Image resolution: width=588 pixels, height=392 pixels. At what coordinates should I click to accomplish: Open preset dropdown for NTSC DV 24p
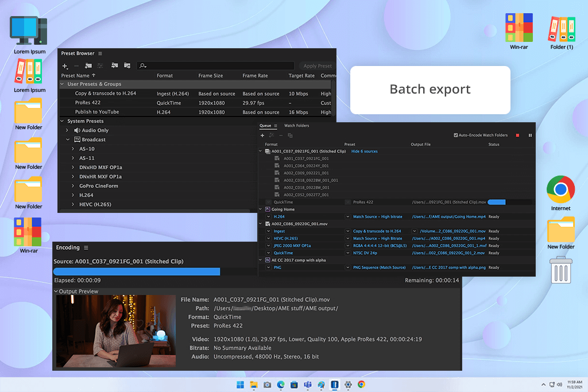click(347, 253)
